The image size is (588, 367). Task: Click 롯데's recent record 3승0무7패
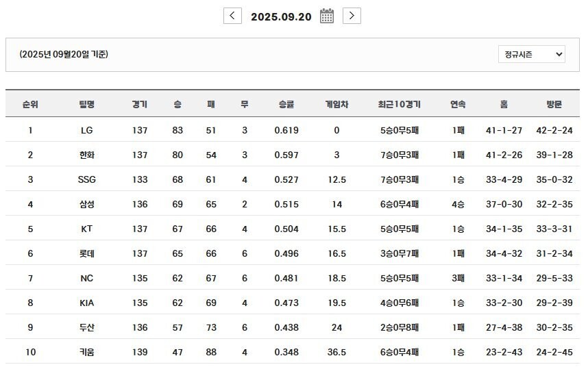pos(400,253)
